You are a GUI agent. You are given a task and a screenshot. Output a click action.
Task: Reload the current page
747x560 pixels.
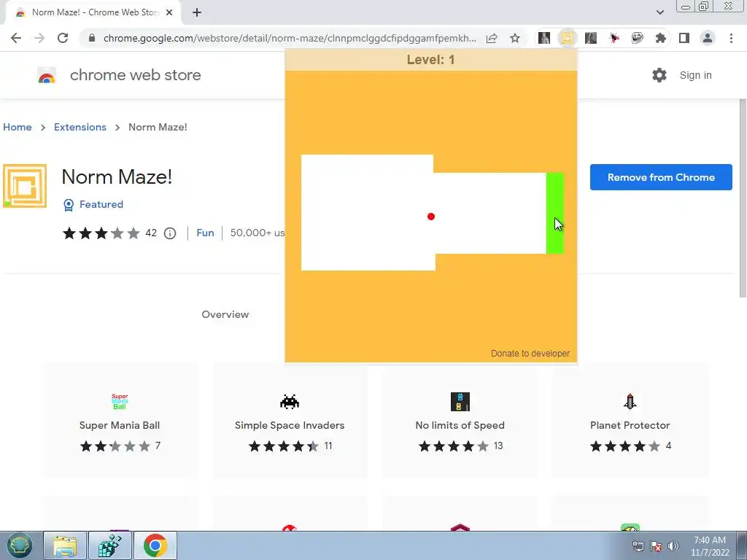click(x=63, y=38)
